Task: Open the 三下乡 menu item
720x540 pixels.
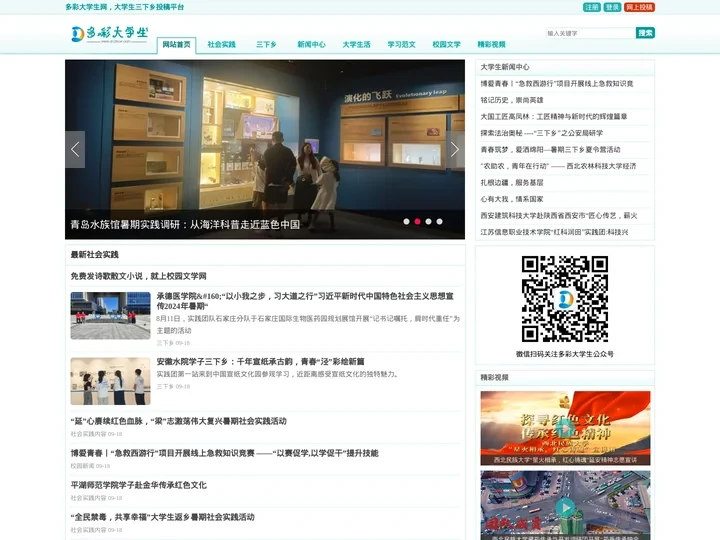Action: [x=266, y=45]
